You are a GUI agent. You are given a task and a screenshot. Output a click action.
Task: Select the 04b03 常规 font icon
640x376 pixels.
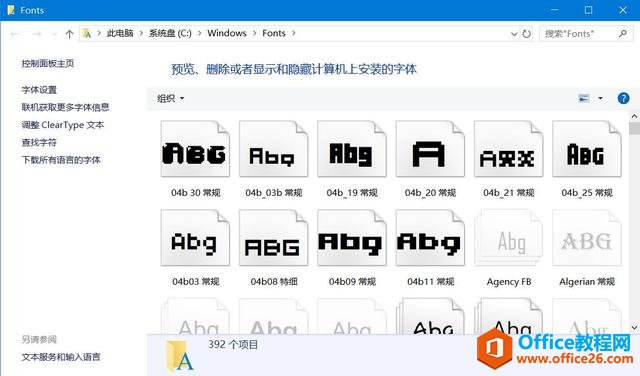(x=195, y=238)
